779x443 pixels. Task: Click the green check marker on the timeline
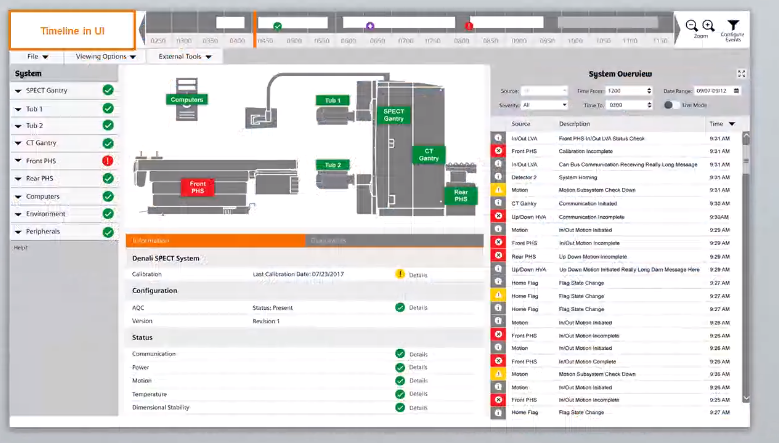[x=277, y=26]
